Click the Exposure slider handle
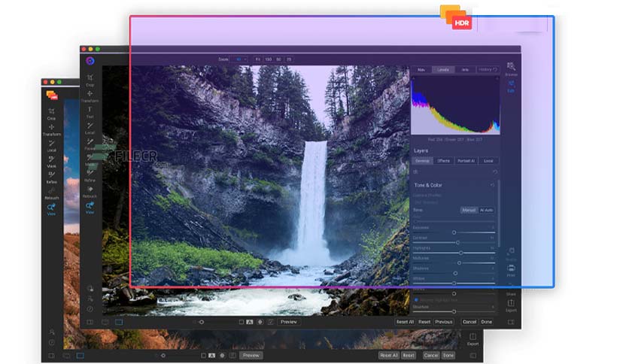The image size is (629, 364). (454, 232)
